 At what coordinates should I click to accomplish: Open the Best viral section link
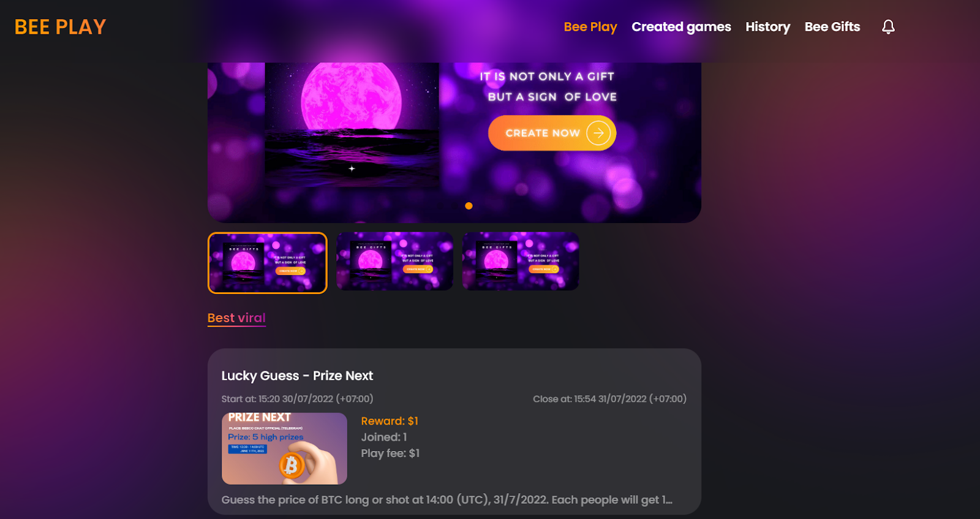(x=236, y=318)
